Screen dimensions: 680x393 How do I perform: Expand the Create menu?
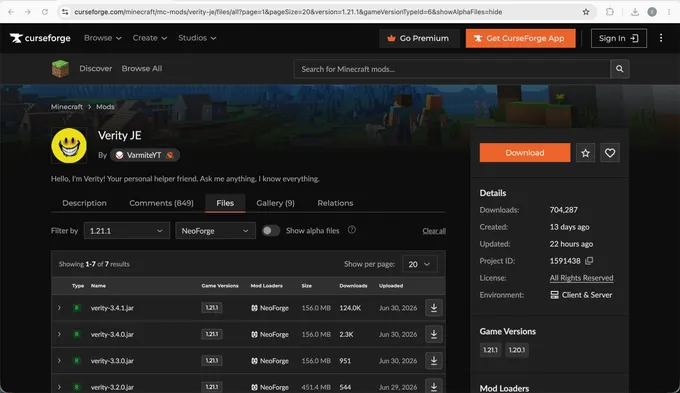coord(150,38)
